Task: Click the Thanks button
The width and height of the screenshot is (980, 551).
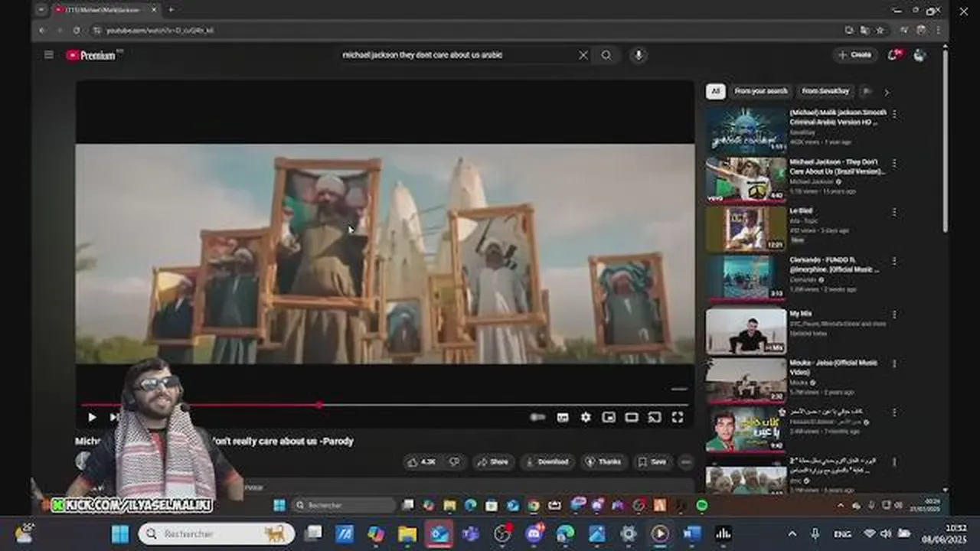Action: tap(604, 461)
